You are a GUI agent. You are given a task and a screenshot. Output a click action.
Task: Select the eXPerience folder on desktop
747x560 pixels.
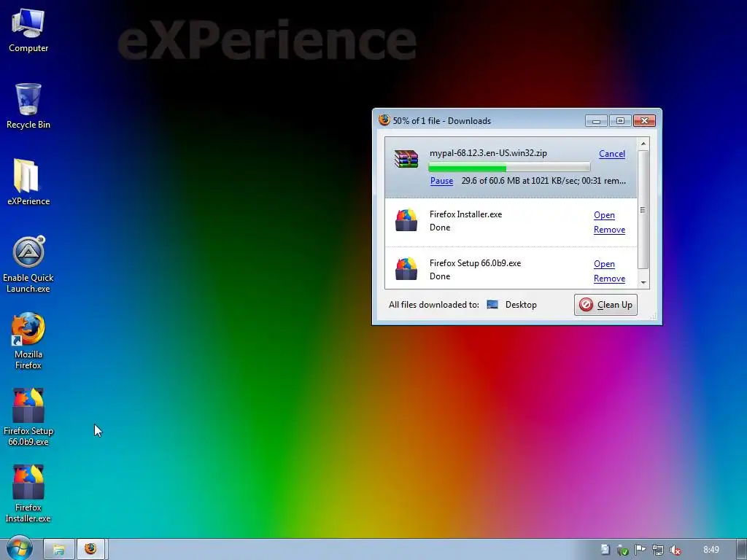click(28, 182)
